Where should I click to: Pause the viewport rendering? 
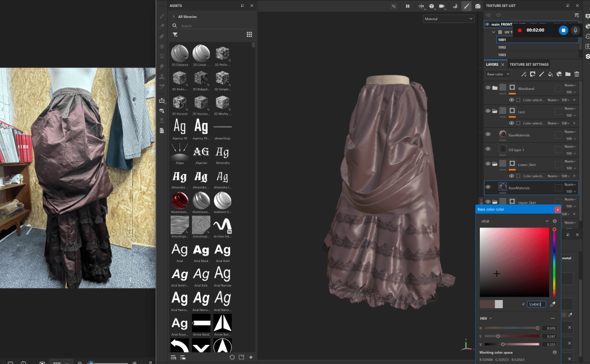408,6
